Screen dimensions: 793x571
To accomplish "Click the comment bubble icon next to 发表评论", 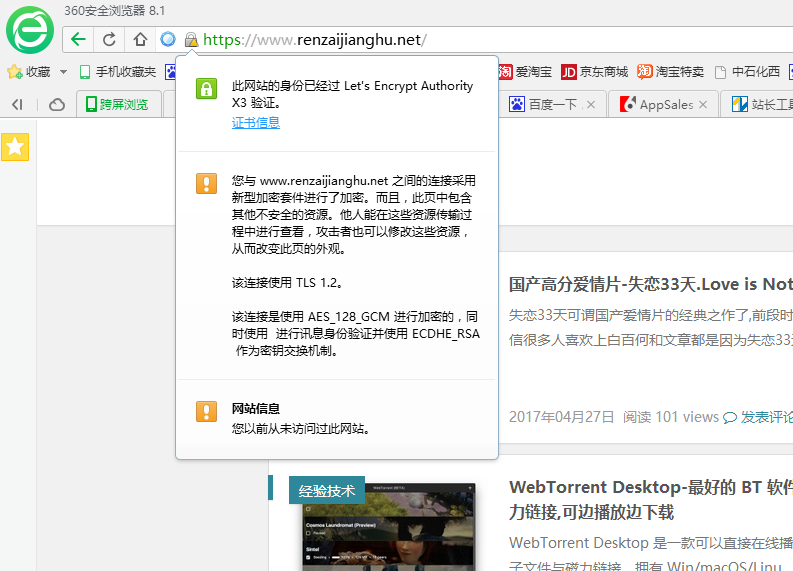I will coord(730,418).
